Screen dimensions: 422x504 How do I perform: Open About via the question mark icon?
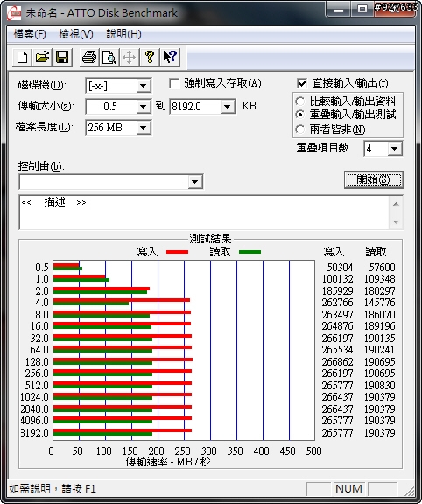[x=149, y=58]
